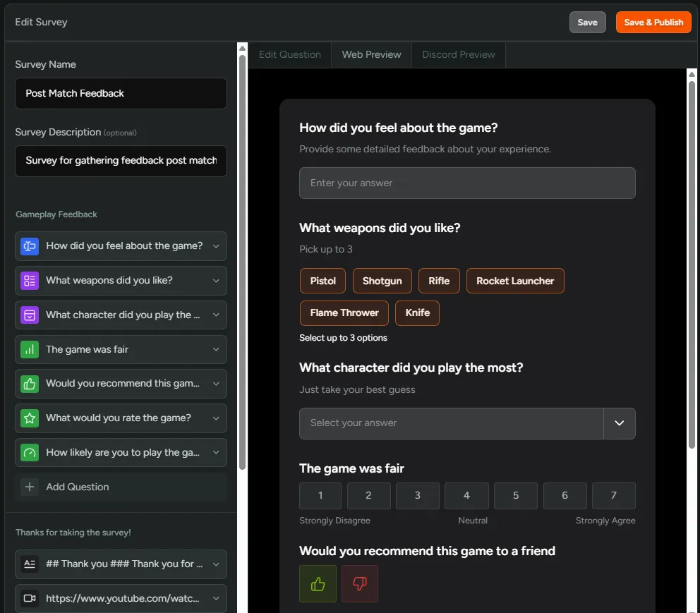This screenshot has height=613, width=700.
Task: Open the 'Select your answer' character dropdown
Action: (x=468, y=423)
